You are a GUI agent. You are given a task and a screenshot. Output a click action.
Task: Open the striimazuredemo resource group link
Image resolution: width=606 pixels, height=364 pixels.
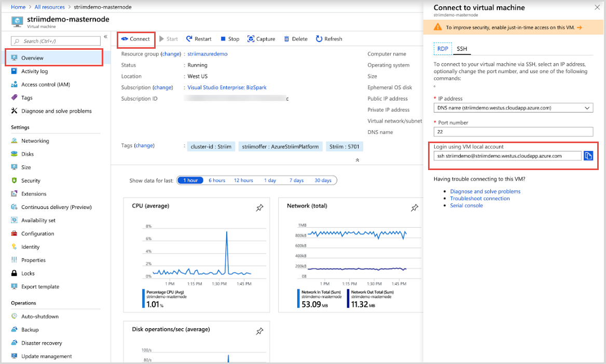(208, 54)
